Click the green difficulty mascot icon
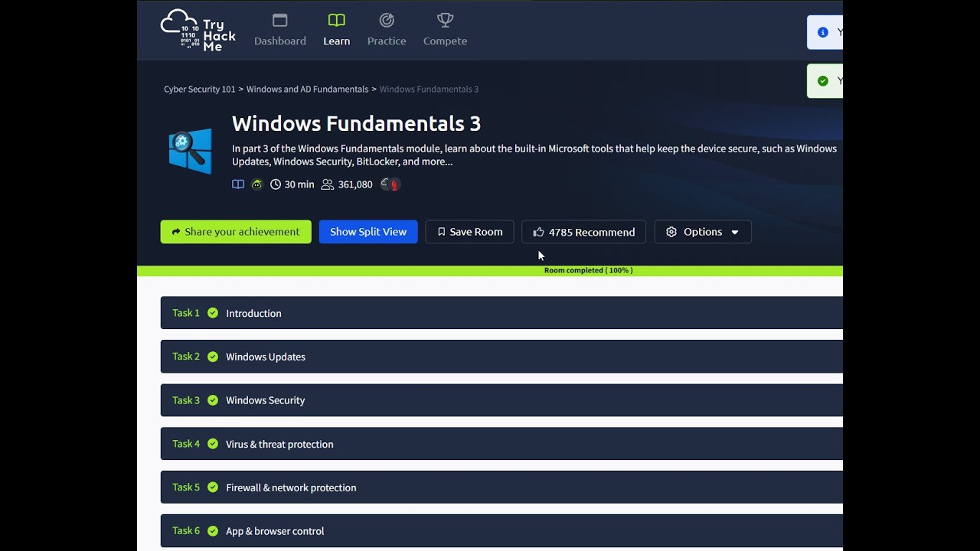 pos(256,184)
